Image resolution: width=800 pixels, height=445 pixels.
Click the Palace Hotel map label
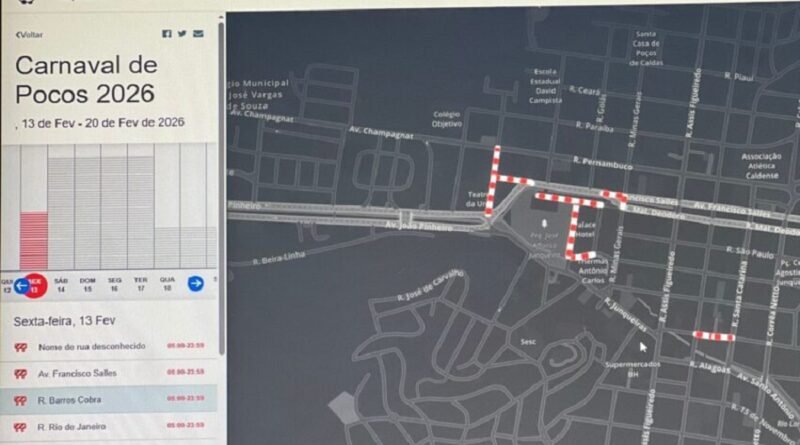(586, 230)
